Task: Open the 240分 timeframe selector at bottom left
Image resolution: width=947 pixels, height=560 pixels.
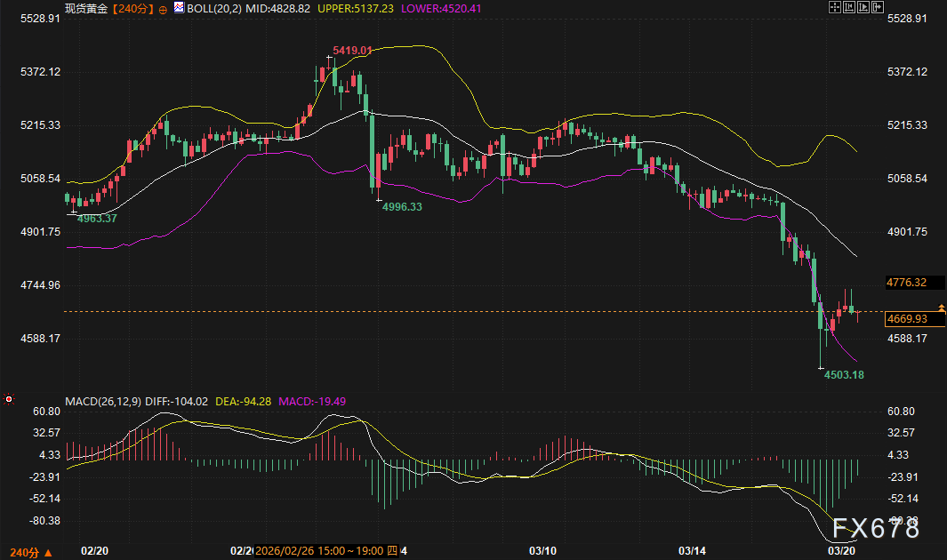Action: tap(36, 552)
